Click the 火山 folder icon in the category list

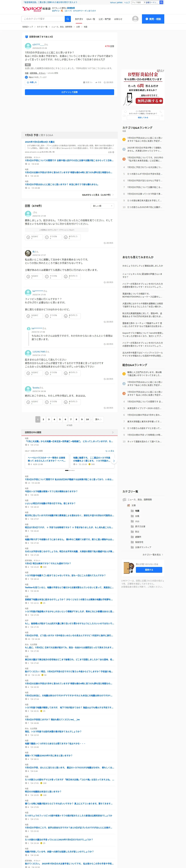pos(132,521)
